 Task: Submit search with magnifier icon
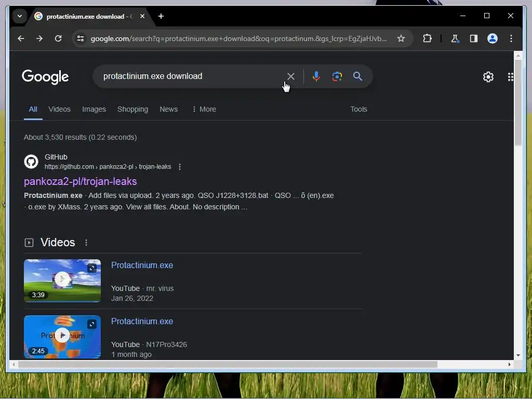coord(357,76)
